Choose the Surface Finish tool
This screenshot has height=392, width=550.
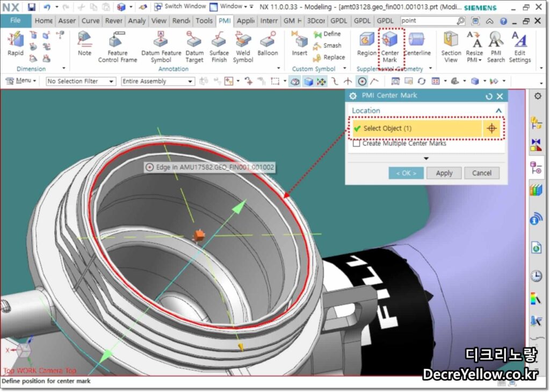(x=219, y=47)
